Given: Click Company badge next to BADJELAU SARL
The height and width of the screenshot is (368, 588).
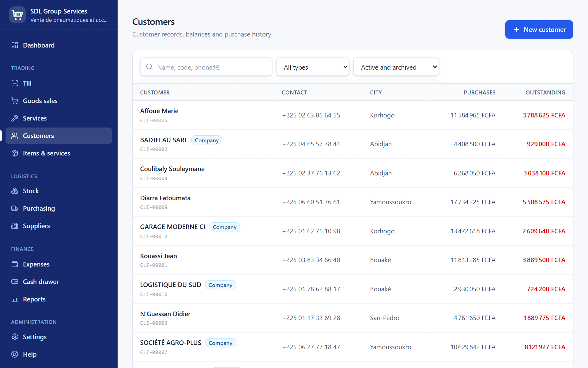Looking at the screenshot, I should [207, 140].
